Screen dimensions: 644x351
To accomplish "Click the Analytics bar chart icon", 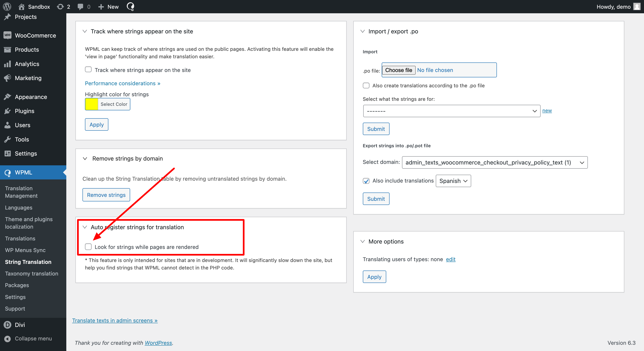I will 7,64.
